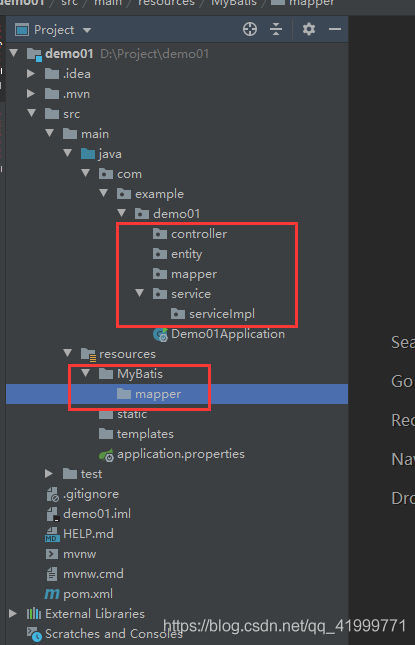
Task: Click the locate/select opened file crosshair icon
Action: pos(250,30)
